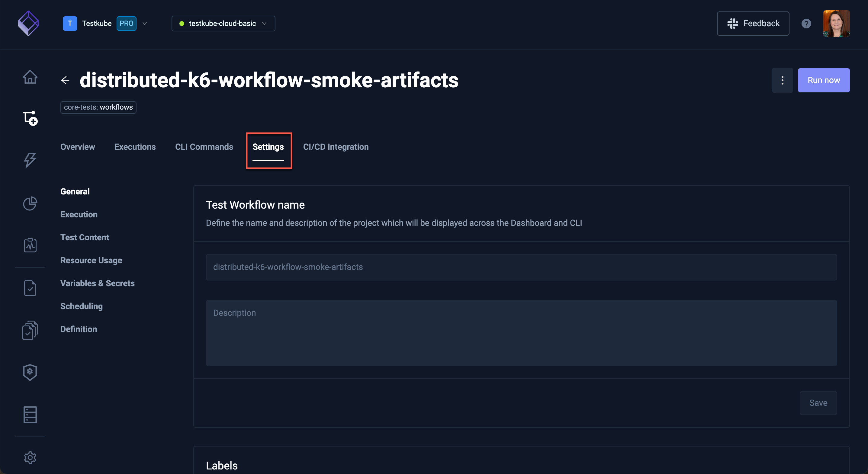Image resolution: width=868 pixels, height=474 pixels.
Task: Click the Run now button
Action: point(824,80)
